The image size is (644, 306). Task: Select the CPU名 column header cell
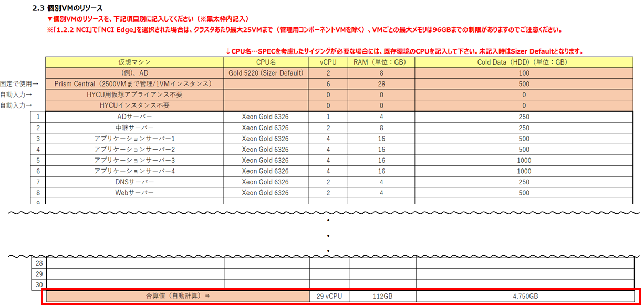pos(265,62)
